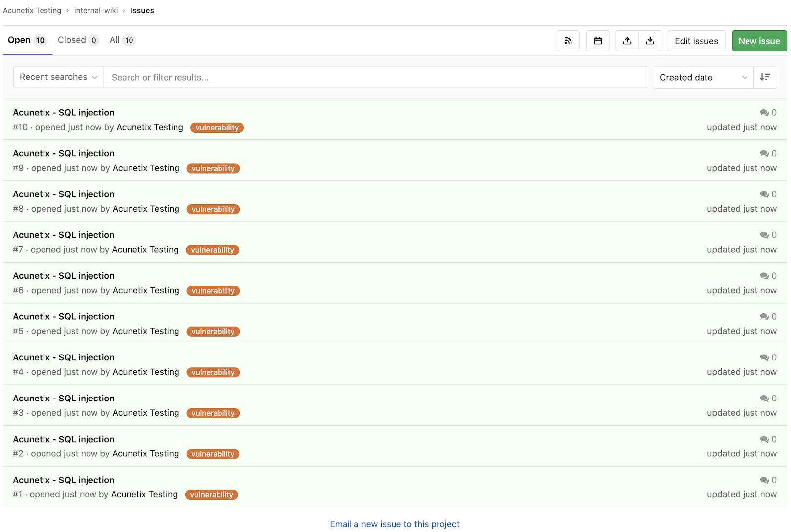The width and height of the screenshot is (791, 532).
Task: Click vulnerability label on issue #1
Action: tap(212, 495)
